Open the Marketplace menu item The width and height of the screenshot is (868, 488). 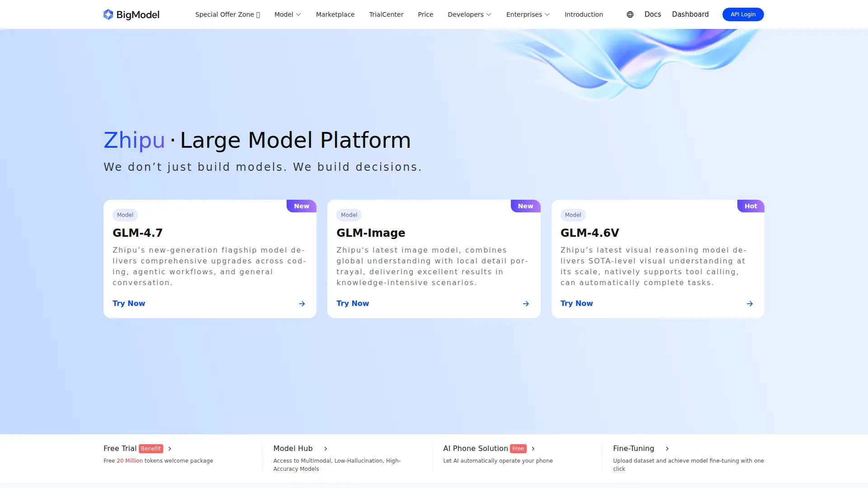[x=335, y=14]
